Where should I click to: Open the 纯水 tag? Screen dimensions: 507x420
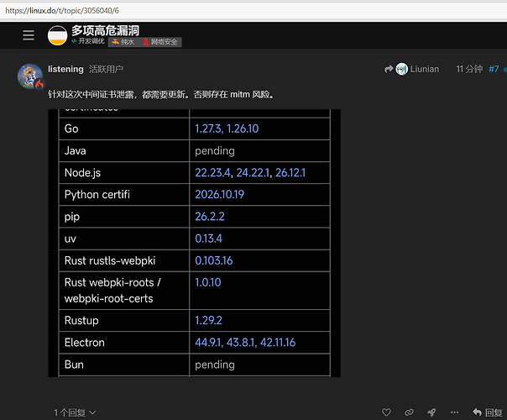(x=123, y=42)
